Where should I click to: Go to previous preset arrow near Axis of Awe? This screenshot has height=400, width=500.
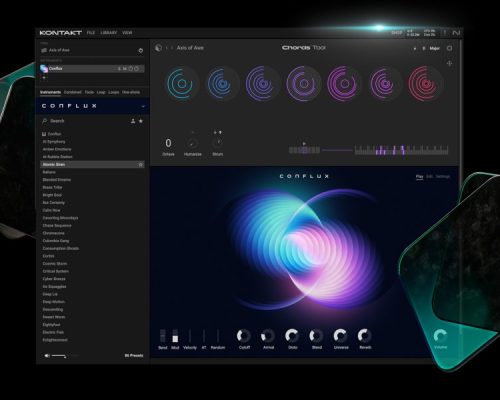(167, 48)
